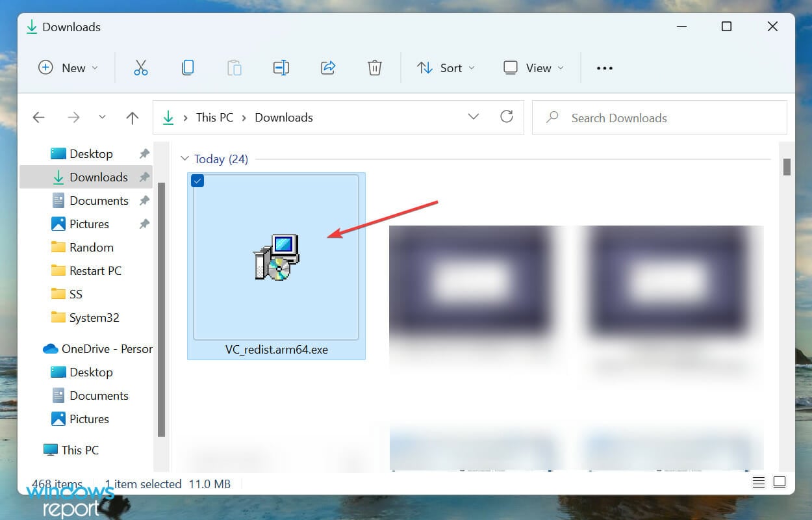Select This PC in navigation pane
Screen dimensions: 812x520
tap(71, 450)
